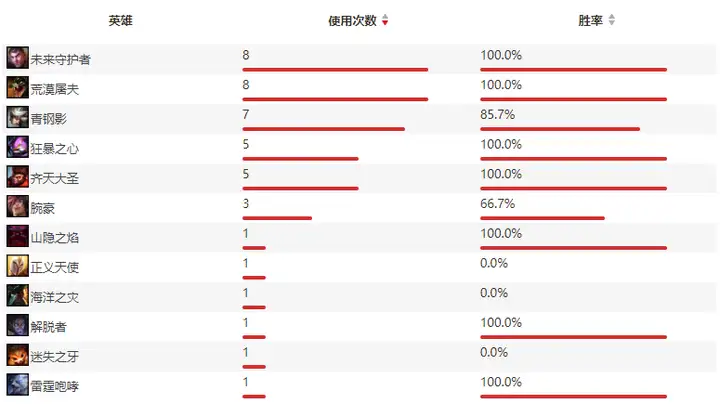
Task: Click the 未来守护者 100.0% win rate value
Action: (501, 55)
